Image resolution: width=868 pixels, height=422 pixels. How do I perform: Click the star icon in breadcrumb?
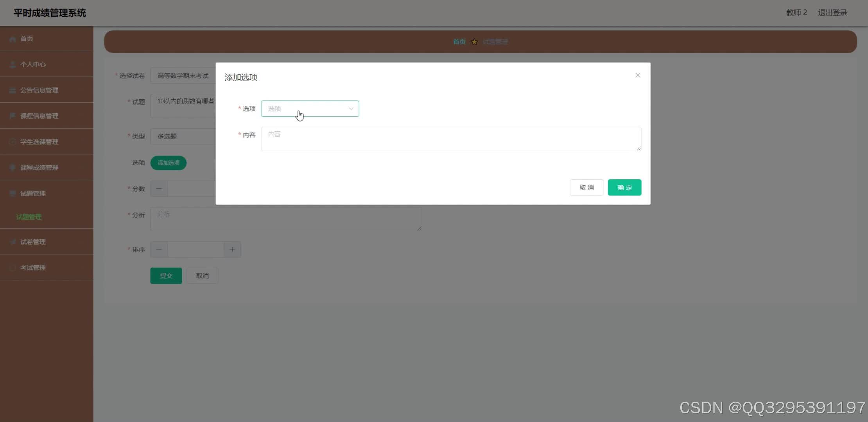pyautogui.click(x=474, y=42)
